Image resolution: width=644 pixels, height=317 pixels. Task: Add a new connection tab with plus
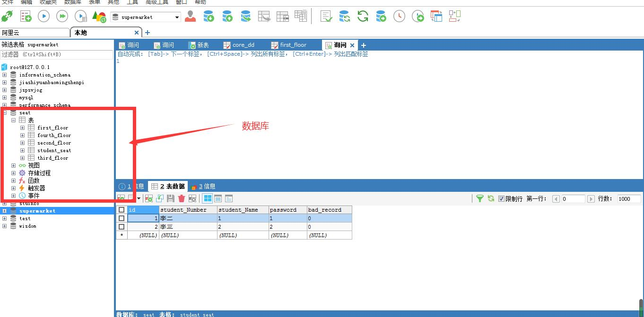148,33
